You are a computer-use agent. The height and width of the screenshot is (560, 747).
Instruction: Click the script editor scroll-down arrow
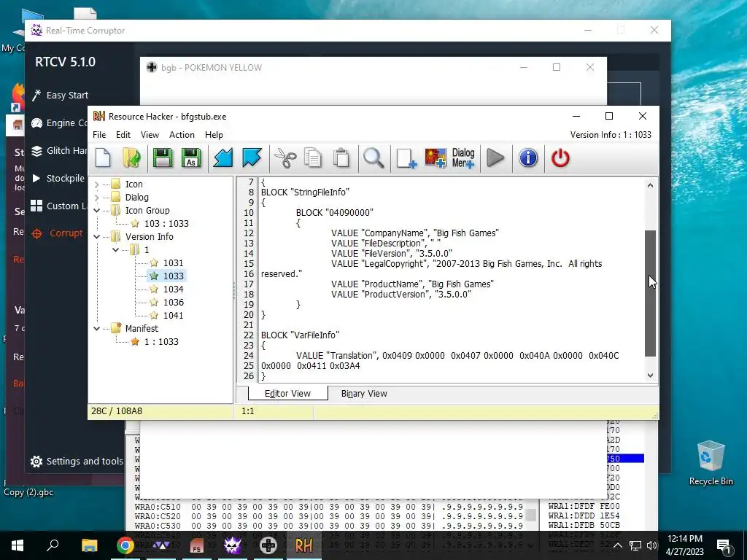coord(650,376)
